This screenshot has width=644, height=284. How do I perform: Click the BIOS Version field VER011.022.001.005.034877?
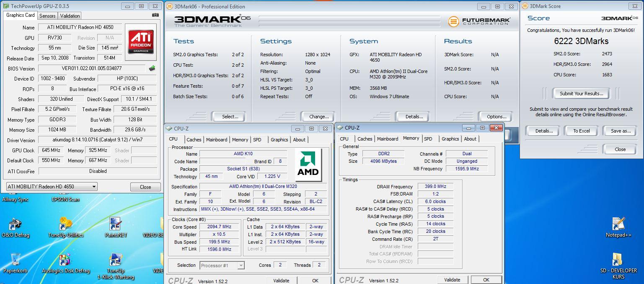pyautogui.click(x=92, y=68)
